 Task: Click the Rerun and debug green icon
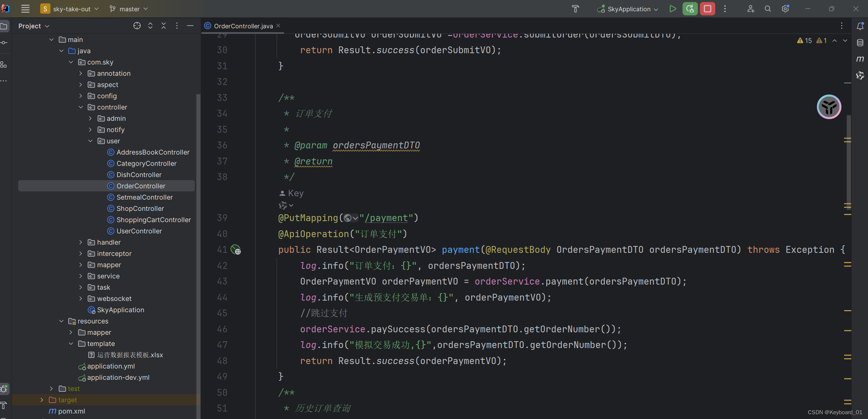[x=690, y=9]
